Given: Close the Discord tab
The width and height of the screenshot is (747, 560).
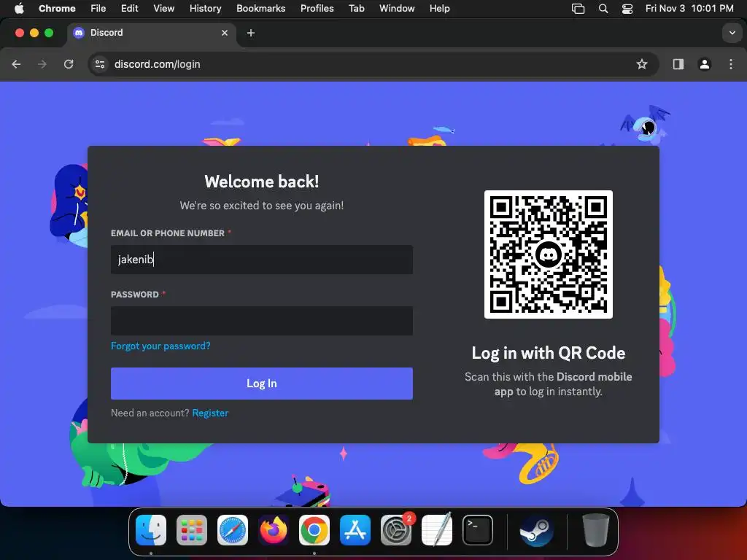Looking at the screenshot, I should point(225,33).
